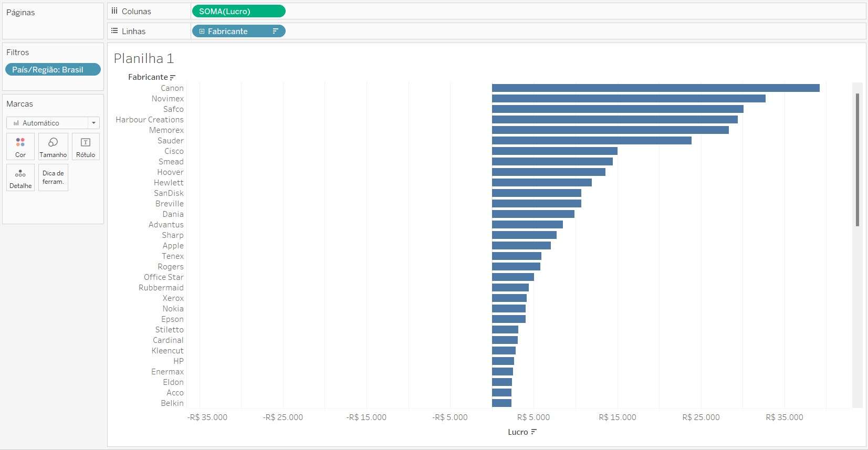
Task: Click the Stiletto row label
Action: pyautogui.click(x=169, y=330)
